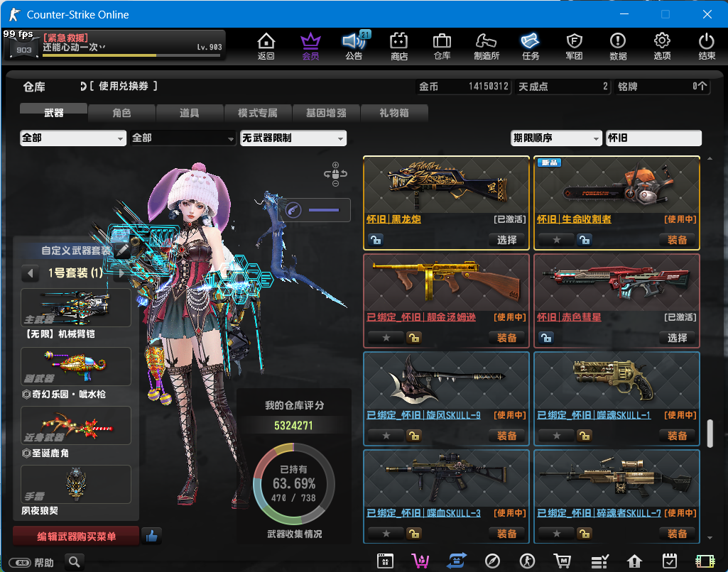
Task: Open the 制造所 crafting icon
Action: (x=486, y=46)
